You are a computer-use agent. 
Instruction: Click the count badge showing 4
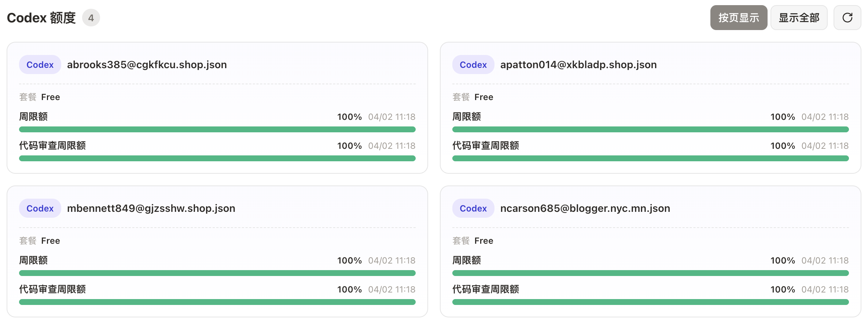[x=91, y=18]
